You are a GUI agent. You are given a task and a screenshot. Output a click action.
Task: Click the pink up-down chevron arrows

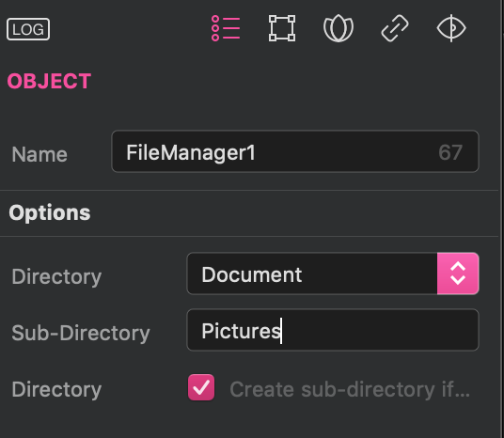point(458,274)
